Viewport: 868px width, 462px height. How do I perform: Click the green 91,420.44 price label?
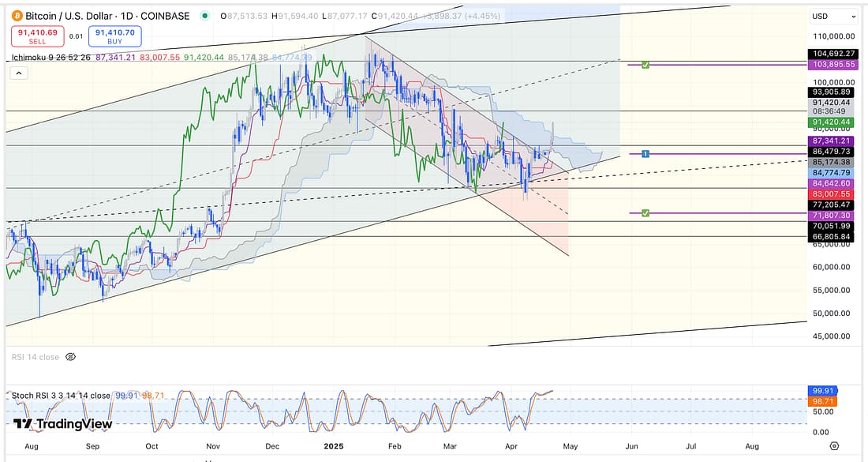[829, 122]
